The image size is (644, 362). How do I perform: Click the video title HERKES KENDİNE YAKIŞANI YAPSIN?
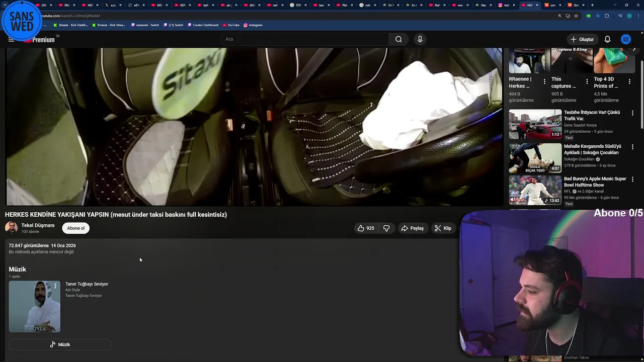[116, 215]
